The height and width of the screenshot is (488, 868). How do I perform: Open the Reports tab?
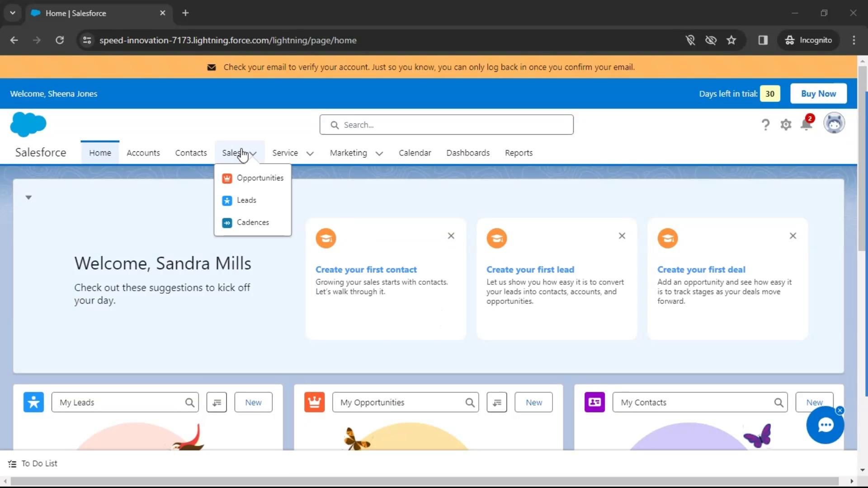[x=519, y=153]
